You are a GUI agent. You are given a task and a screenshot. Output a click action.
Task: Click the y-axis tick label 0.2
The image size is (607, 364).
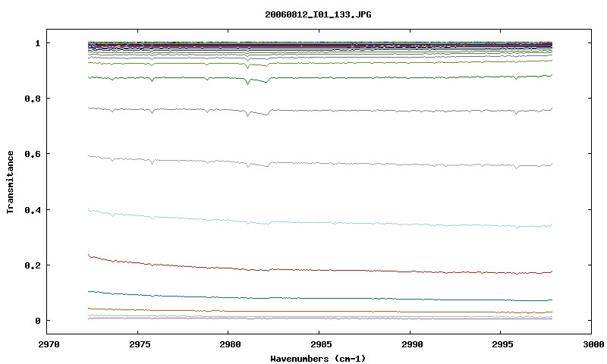click(33, 265)
